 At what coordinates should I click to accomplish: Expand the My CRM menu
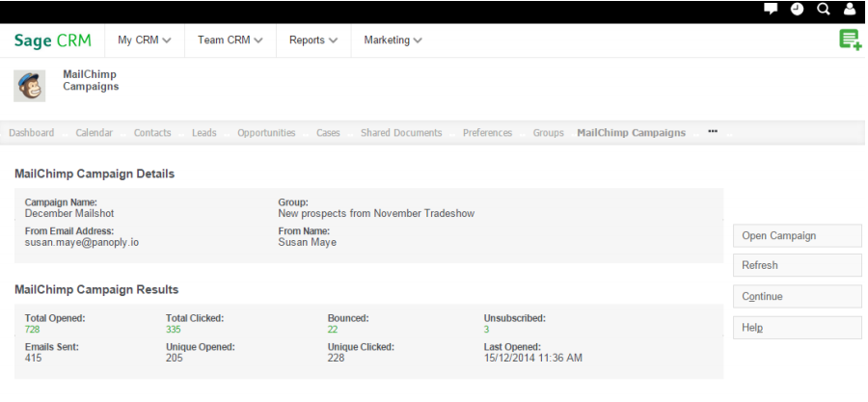pos(144,40)
